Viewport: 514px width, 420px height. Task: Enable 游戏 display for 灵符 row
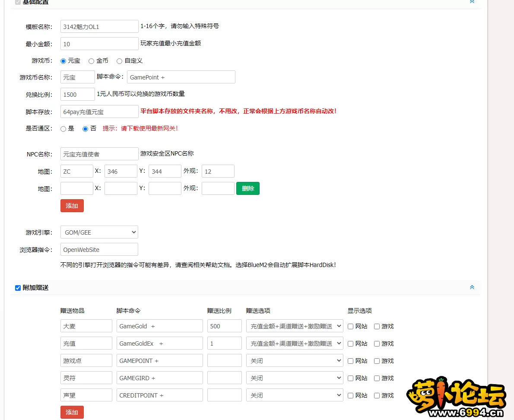[x=377, y=379]
